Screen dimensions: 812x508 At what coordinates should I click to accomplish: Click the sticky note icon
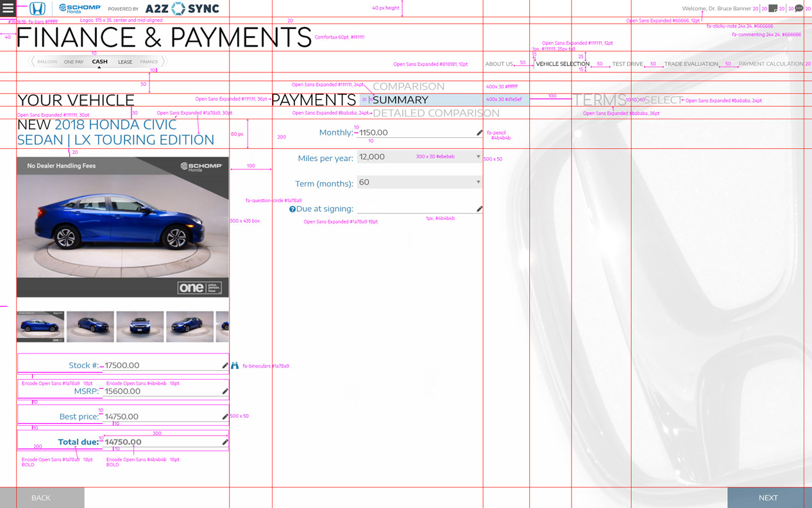click(773, 8)
